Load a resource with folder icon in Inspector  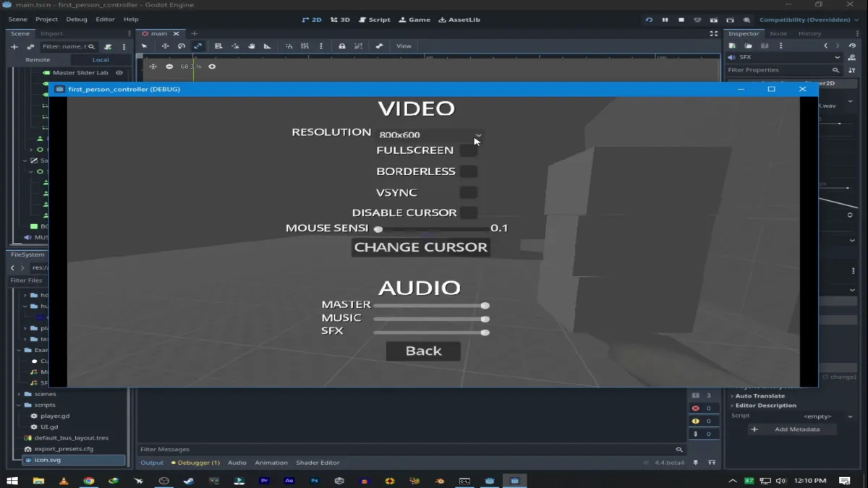click(749, 46)
